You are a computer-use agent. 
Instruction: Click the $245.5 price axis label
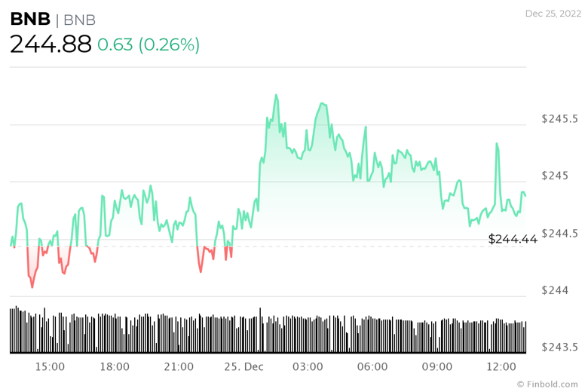[x=560, y=119]
